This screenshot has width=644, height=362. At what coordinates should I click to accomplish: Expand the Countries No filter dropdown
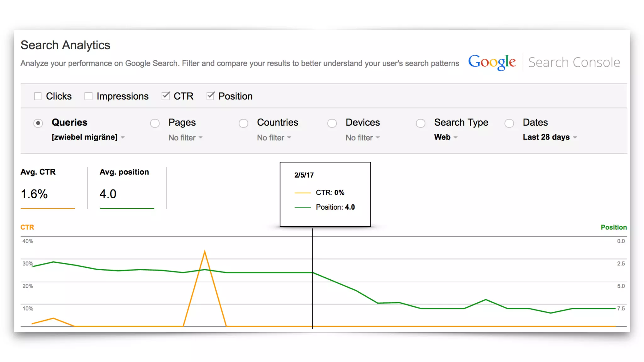[x=274, y=138]
